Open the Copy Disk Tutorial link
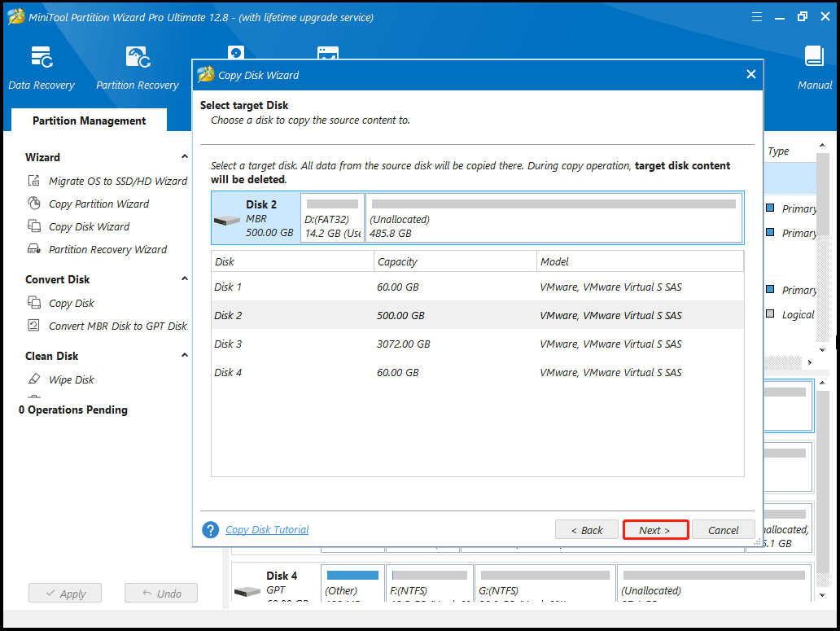The height and width of the screenshot is (631, 840). (267, 530)
